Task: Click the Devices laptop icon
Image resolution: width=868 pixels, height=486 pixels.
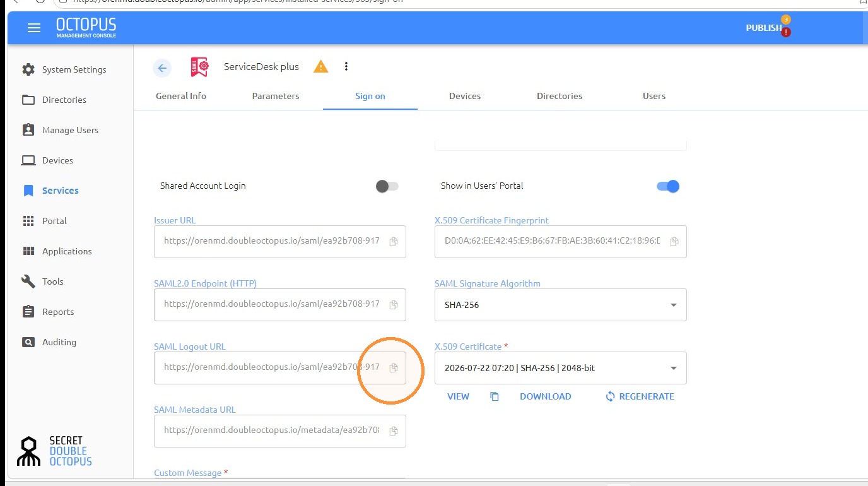Action: point(28,160)
